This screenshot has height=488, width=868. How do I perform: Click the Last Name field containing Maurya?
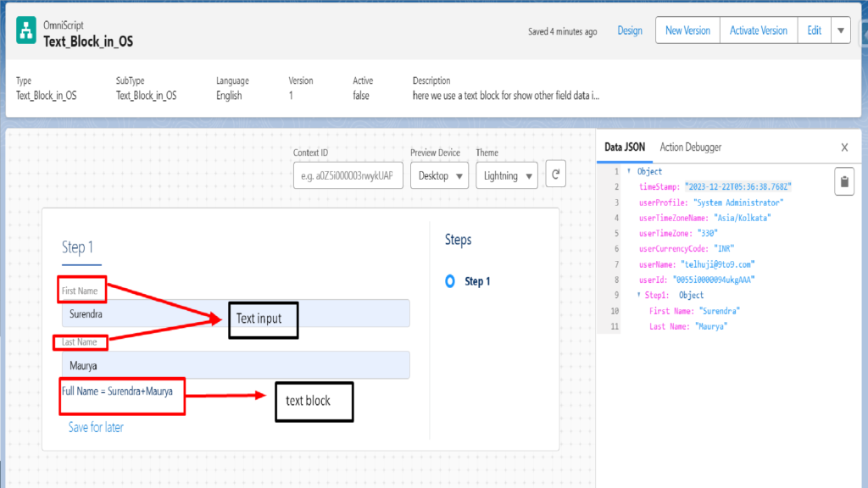point(236,365)
